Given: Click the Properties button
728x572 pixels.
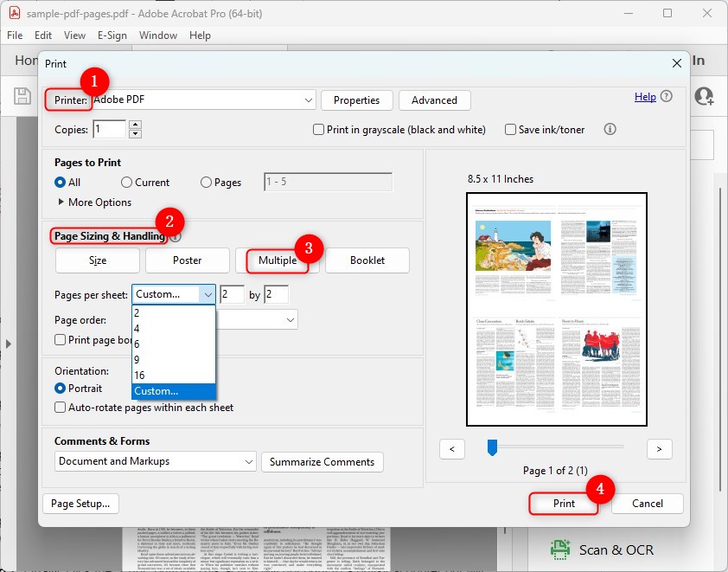Looking at the screenshot, I should (x=356, y=100).
